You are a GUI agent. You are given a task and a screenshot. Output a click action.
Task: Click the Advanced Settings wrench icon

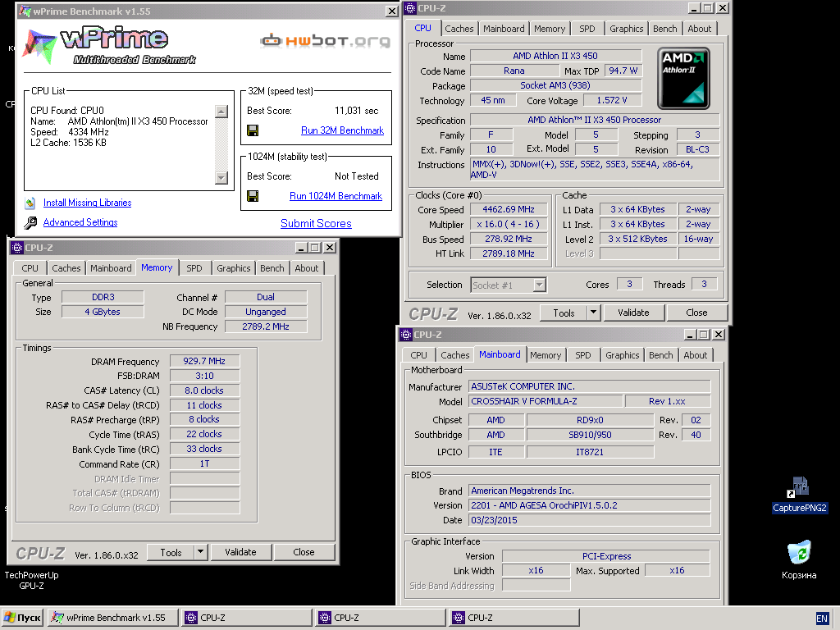[x=30, y=222]
